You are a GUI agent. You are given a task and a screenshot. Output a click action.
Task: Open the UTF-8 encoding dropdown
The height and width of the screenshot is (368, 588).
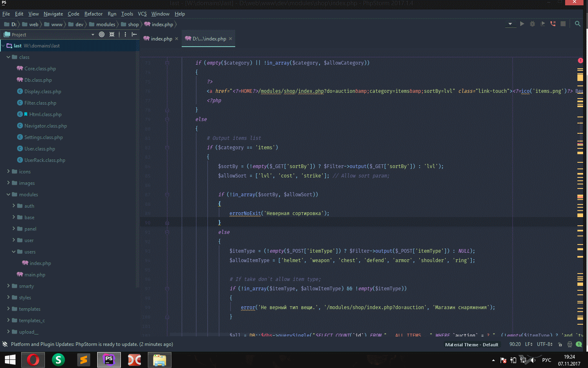click(x=544, y=345)
